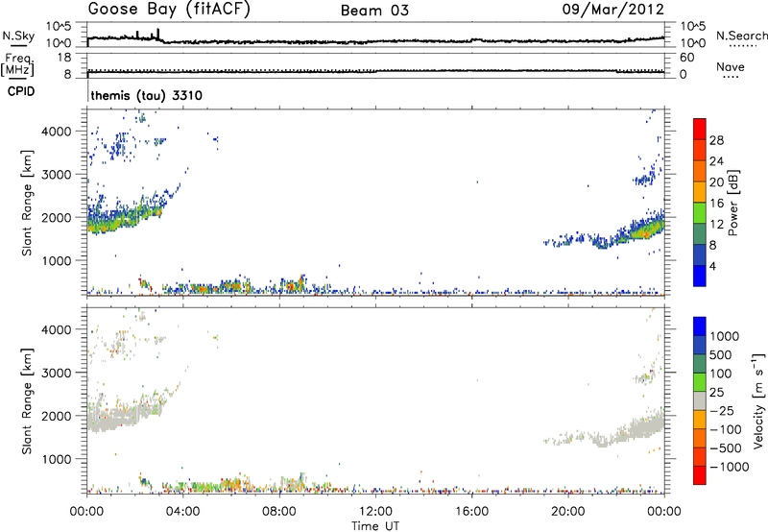Viewport: 768px width, 532px height.
Task: Click the "4" power color bar label
Action: tap(712, 267)
